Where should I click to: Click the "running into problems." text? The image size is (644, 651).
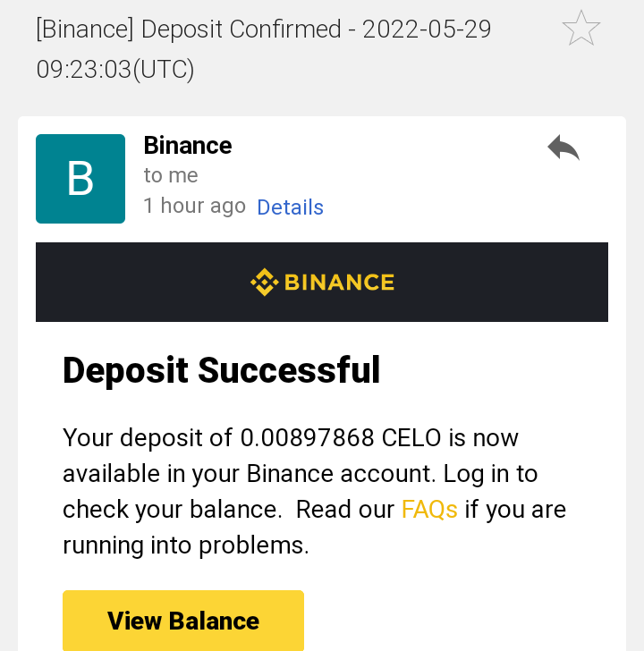186,545
